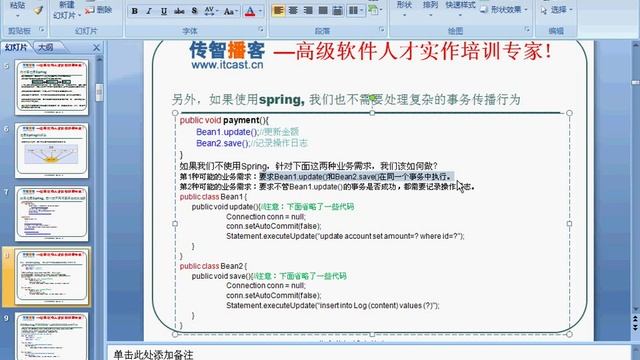
Task: Click right-middle resize handle of text box
Action: (569, 224)
